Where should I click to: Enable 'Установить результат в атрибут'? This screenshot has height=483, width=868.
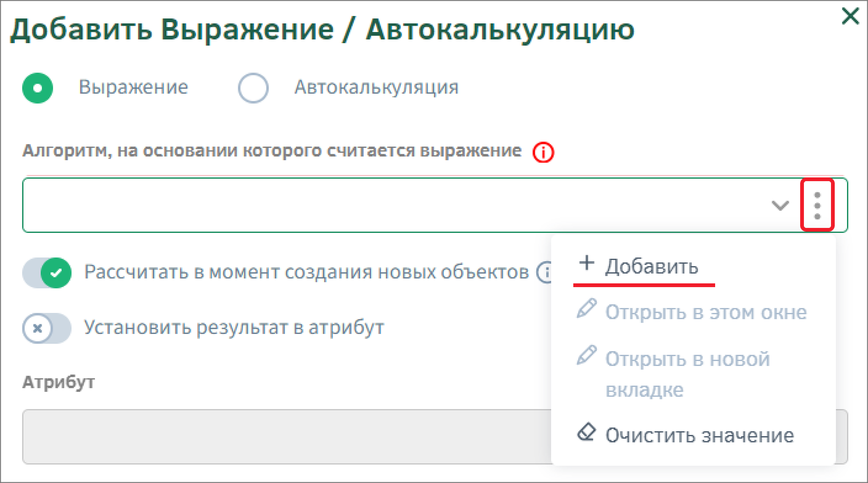coord(46,329)
